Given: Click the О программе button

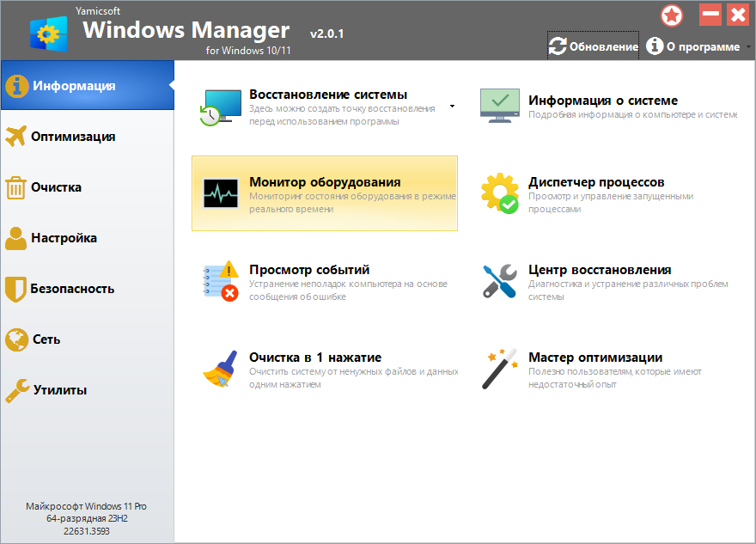Looking at the screenshot, I should coord(692,47).
